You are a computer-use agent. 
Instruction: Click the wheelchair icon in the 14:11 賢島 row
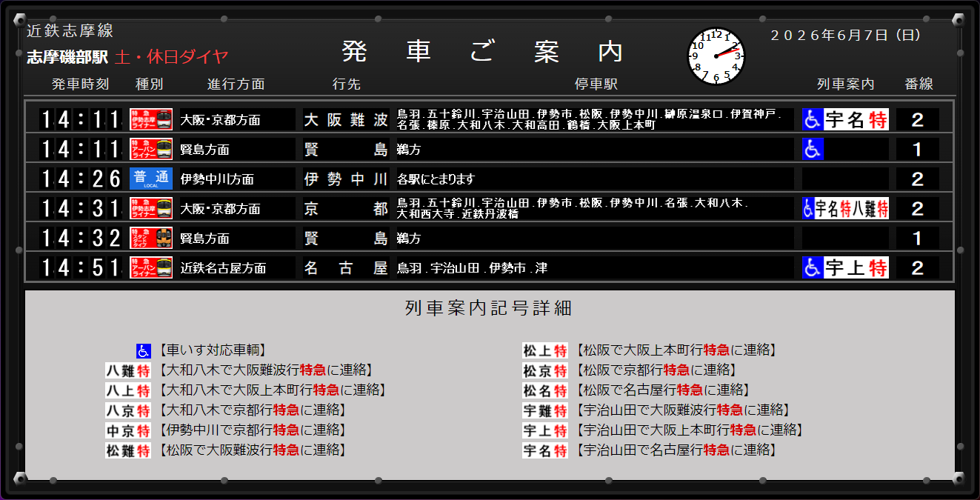[x=813, y=149]
